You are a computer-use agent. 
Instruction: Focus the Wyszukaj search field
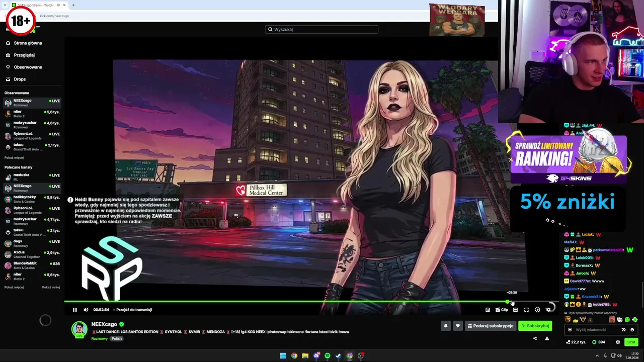[x=321, y=29]
